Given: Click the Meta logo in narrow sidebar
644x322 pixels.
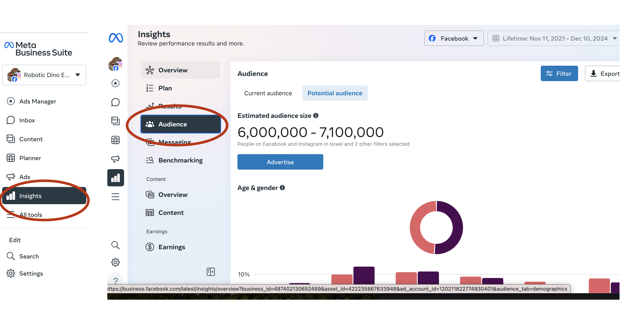Looking at the screenshot, I should coord(116,38).
